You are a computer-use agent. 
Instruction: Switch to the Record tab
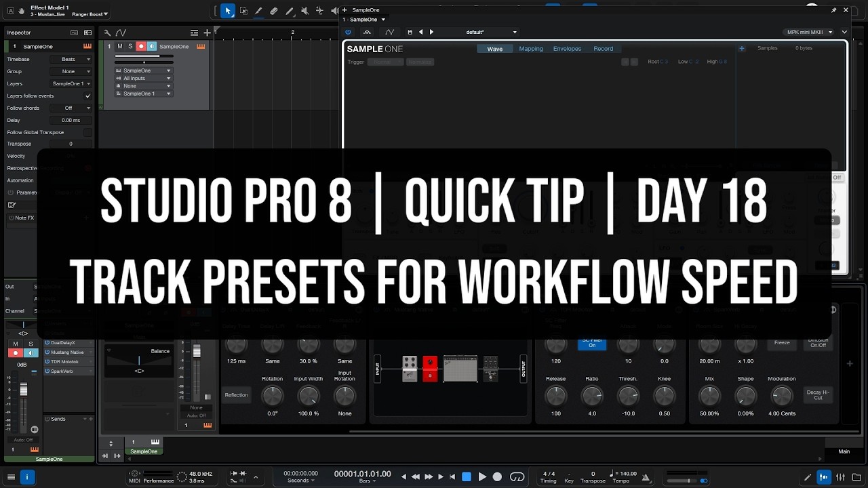(603, 49)
